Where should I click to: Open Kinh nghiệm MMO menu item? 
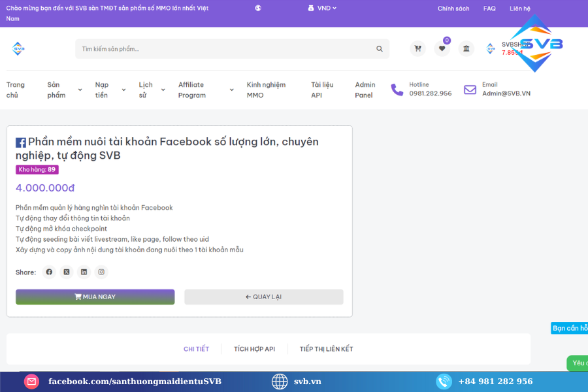[266, 90]
